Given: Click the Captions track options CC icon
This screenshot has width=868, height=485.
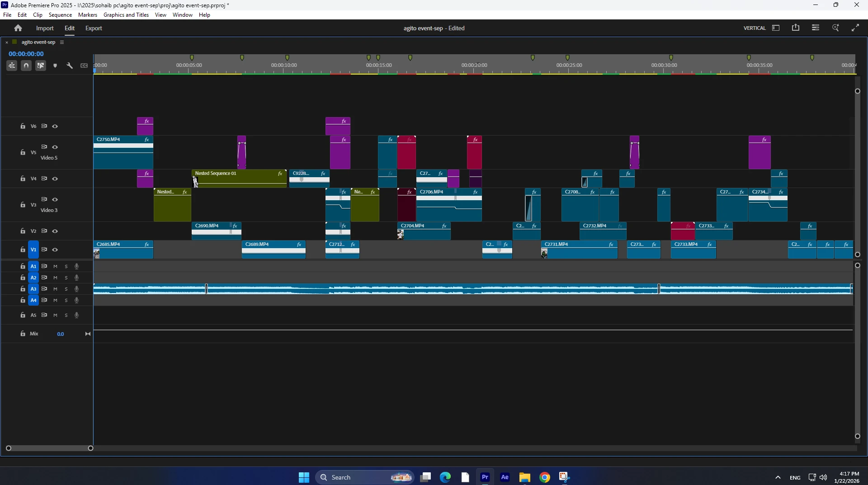Looking at the screenshot, I should (x=84, y=66).
